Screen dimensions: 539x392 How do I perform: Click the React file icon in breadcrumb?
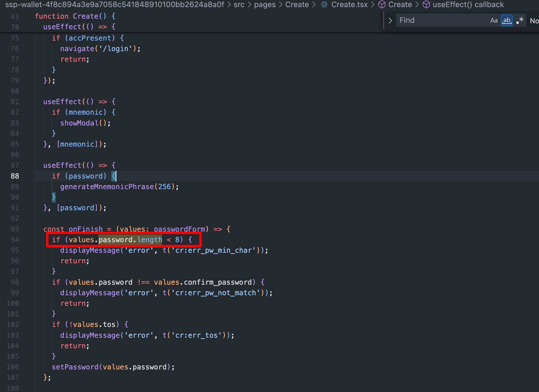point(324,4)
